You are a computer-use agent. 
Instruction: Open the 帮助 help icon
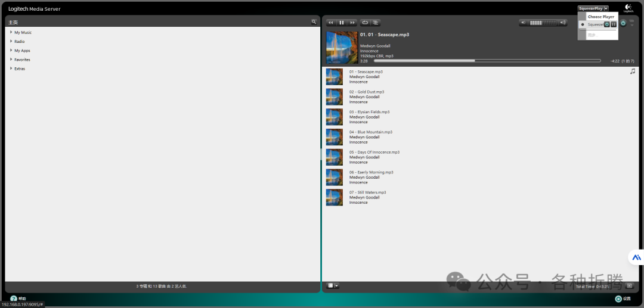(14, 299)
